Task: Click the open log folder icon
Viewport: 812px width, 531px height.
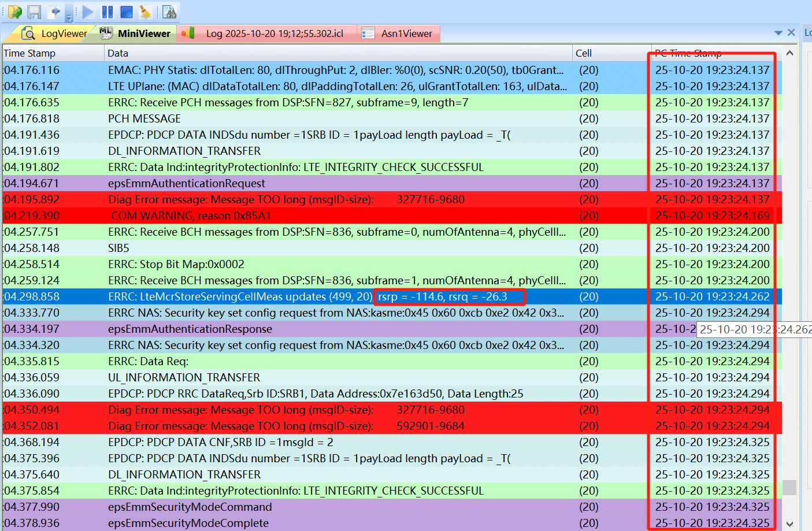Action: click(14, 12)
